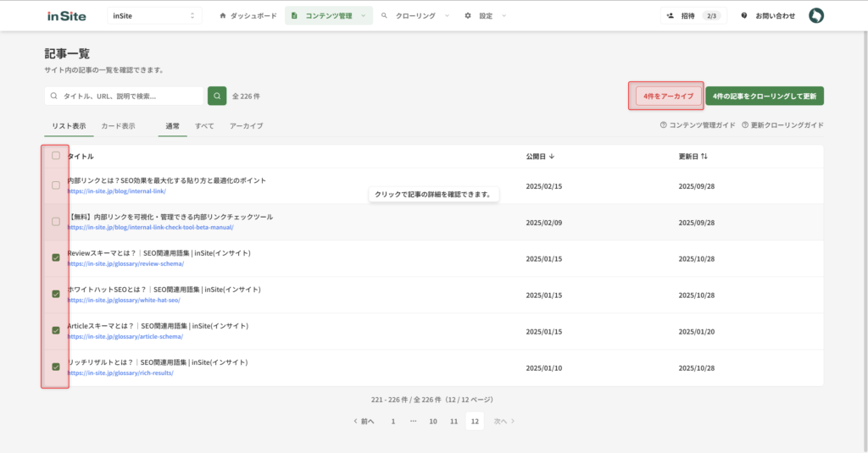This screenshot has width=868, height=453.
Task: Click the settings gear icon
Action: 468,15
